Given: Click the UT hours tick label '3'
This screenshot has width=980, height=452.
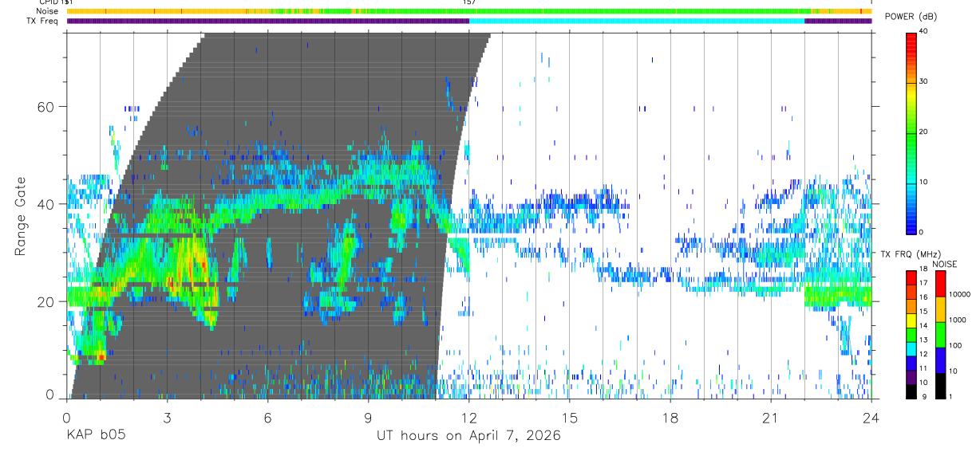Looking at the screenshot, I should [167, 418].
